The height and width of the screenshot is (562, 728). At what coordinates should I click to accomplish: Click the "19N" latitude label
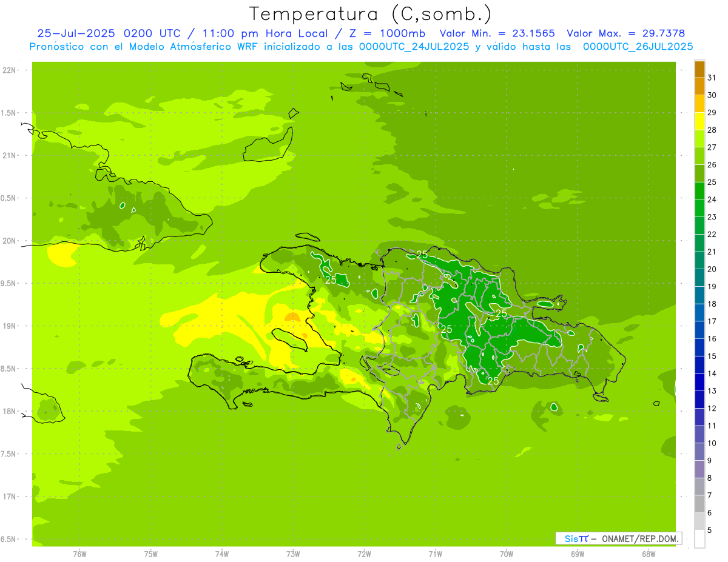coord(9,326)
